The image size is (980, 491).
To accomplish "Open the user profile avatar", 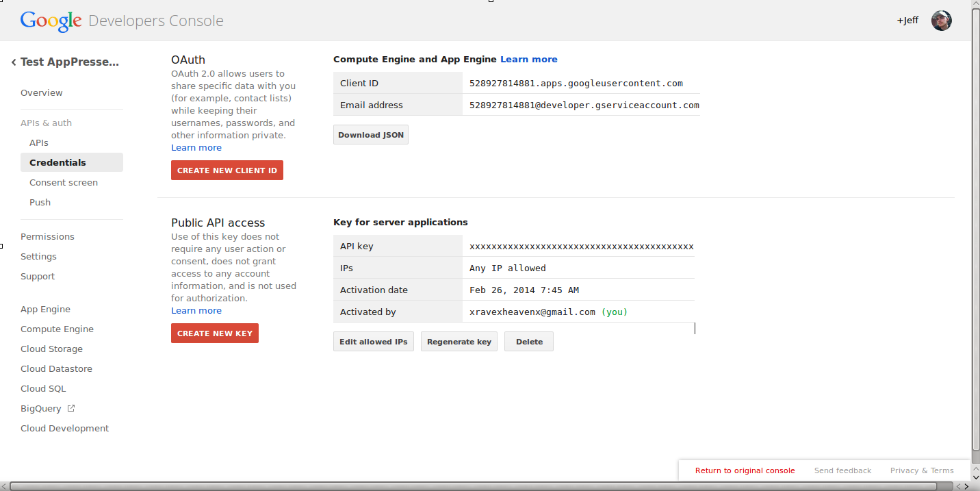I will point(941,21).
